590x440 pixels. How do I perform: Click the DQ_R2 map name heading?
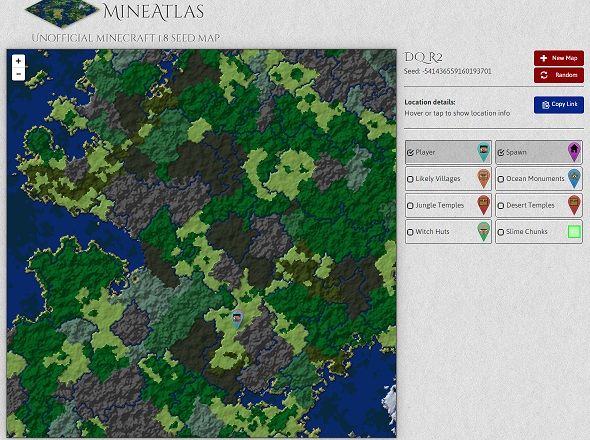[x=423, y=57]
